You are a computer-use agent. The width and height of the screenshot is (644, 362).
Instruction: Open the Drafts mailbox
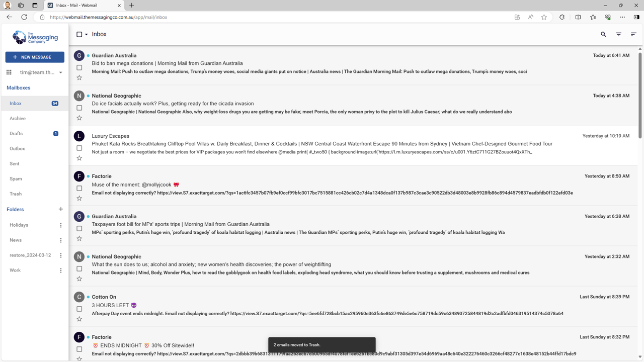(35, 133)
